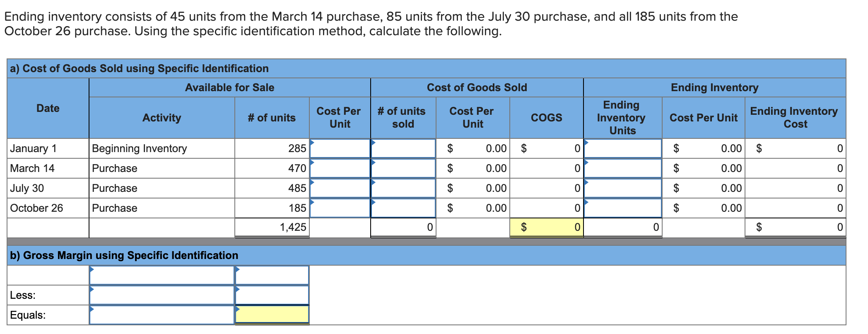Click Cost Per Unit input for October 26
The image size is (868, 334).
[x=340, y=208]
